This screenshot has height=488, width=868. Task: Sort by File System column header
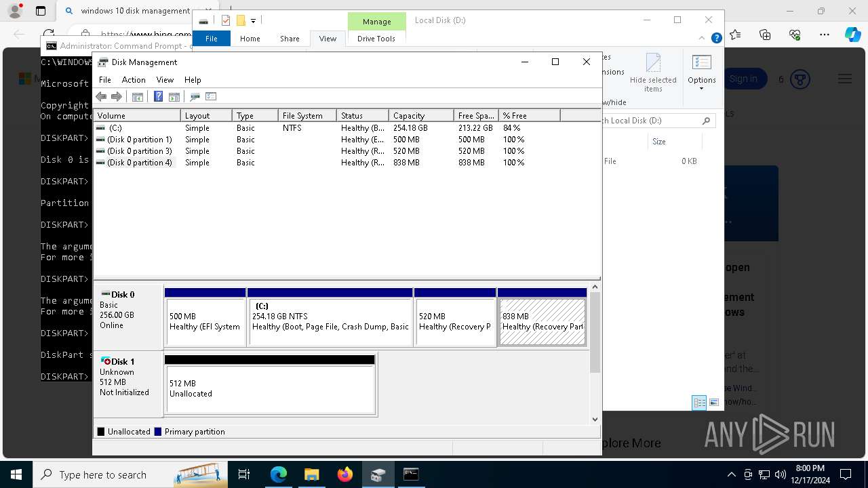click(x=307, y=116)
